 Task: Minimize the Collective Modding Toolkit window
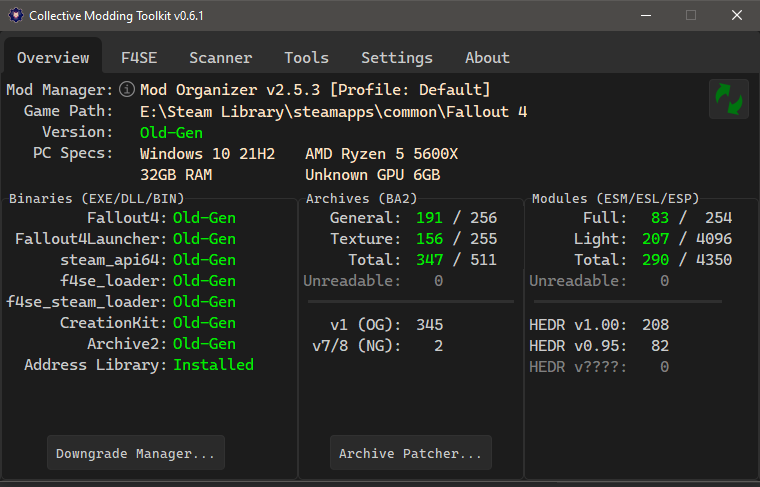646,16
